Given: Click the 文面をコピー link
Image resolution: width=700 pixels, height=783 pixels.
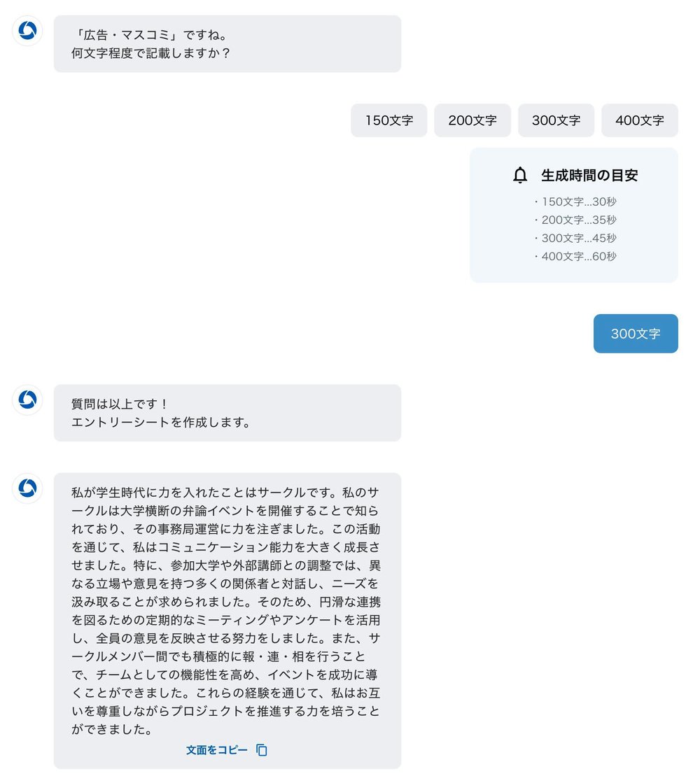Looking at the screenshot, I should click(x=216, y=750).
